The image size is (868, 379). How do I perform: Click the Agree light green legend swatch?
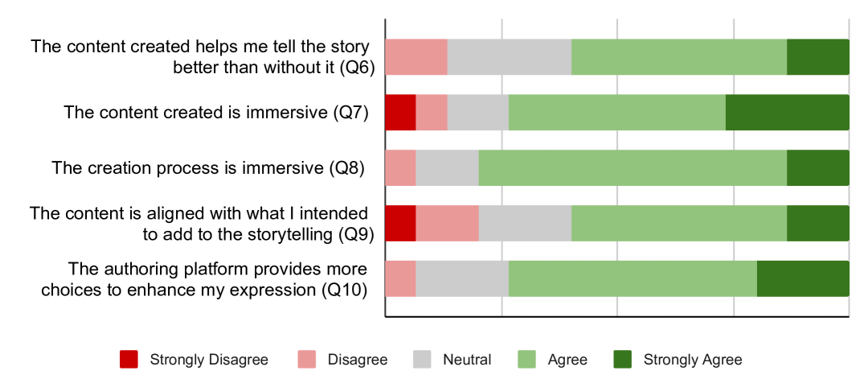(x=526, y=360)
